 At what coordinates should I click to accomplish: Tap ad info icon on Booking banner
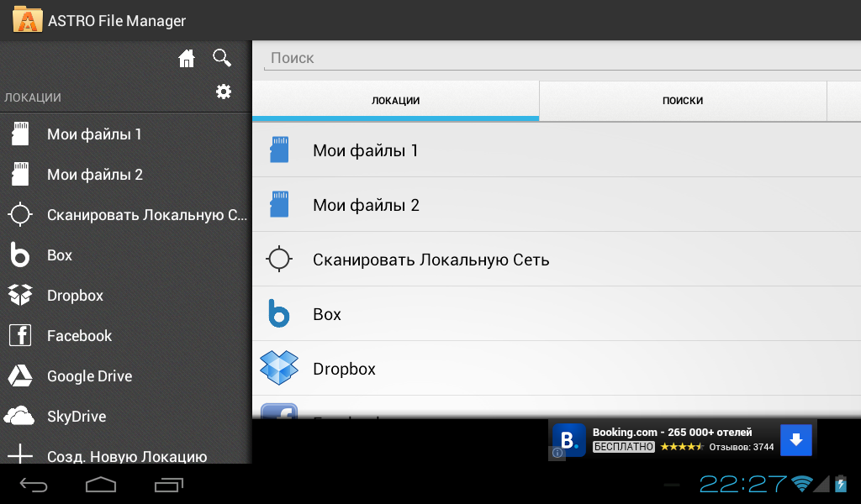pyautogui.click(x=557, y=453)
